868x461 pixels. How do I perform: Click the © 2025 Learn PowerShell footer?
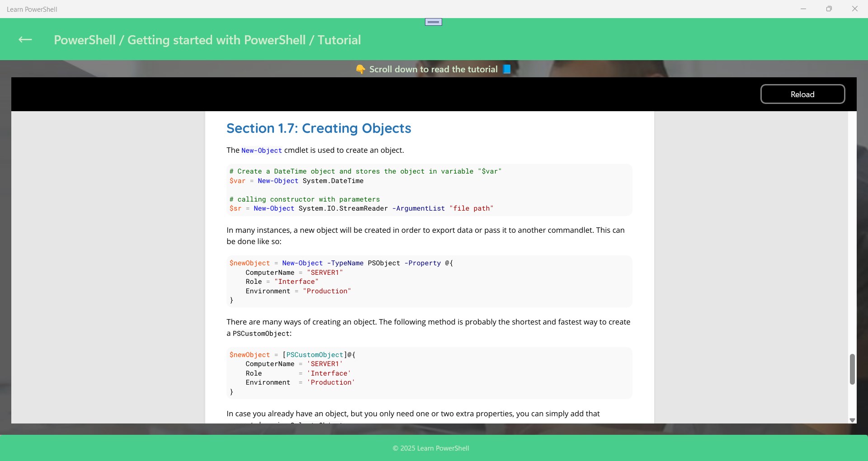(x=430, y=448)
